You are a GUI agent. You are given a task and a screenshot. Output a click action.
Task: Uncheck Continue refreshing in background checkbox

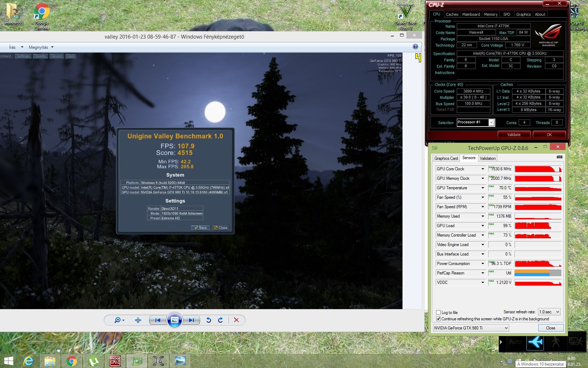[438, 319]
